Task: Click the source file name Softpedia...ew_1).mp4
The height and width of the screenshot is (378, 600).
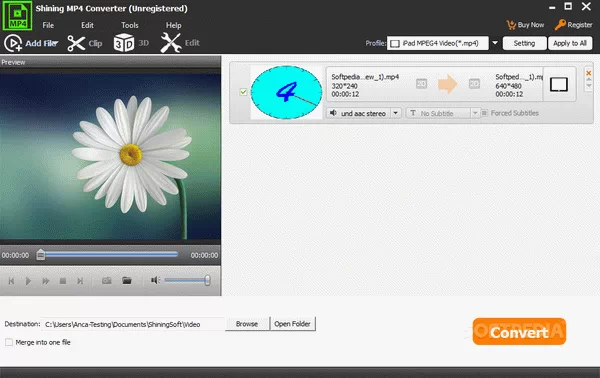Action: pos(365,77)
